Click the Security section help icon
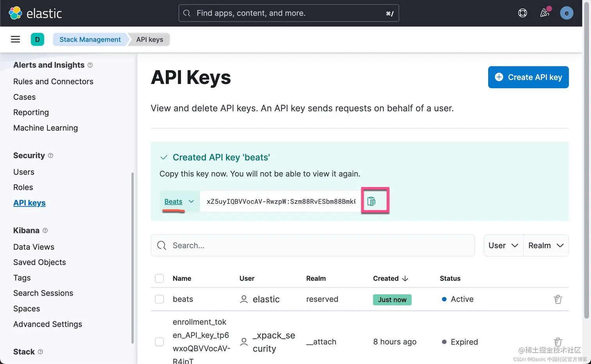Screen dimensions: 591x364 pyautogui.click(x=50, y=155)
